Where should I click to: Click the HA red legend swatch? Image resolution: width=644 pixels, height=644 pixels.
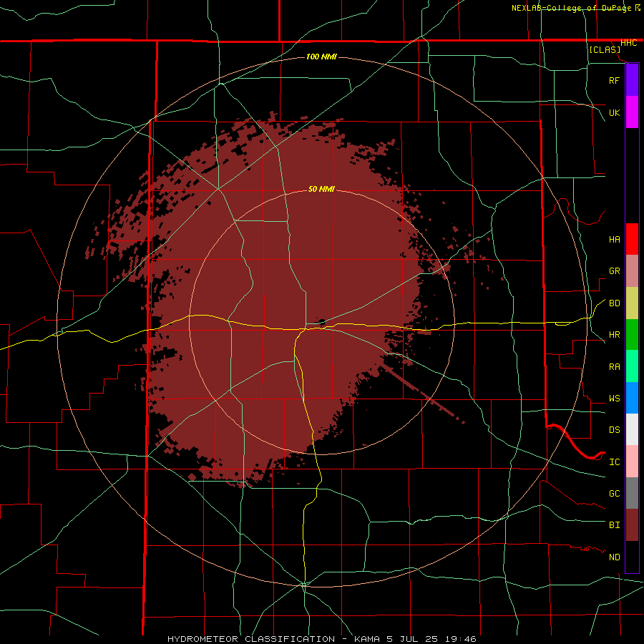pos(632,239)
